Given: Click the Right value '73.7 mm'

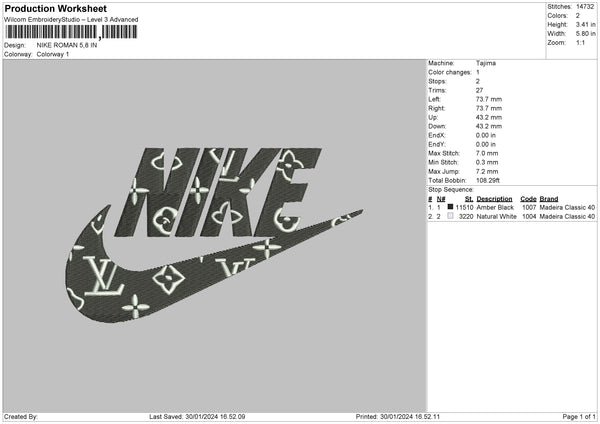Looking at the screenshot, I should [x=489, y=108].
